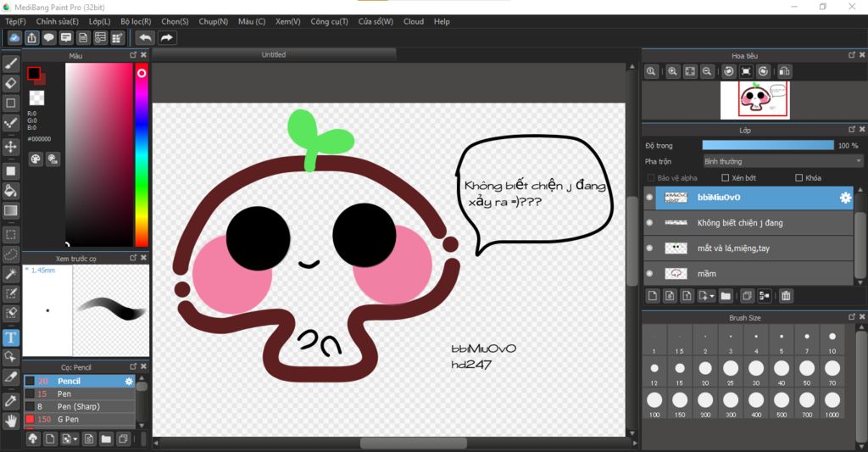Screen dimensions: 868x452
Task: Click the rainbow hue slider strip
Action: [x=142, y=154]
